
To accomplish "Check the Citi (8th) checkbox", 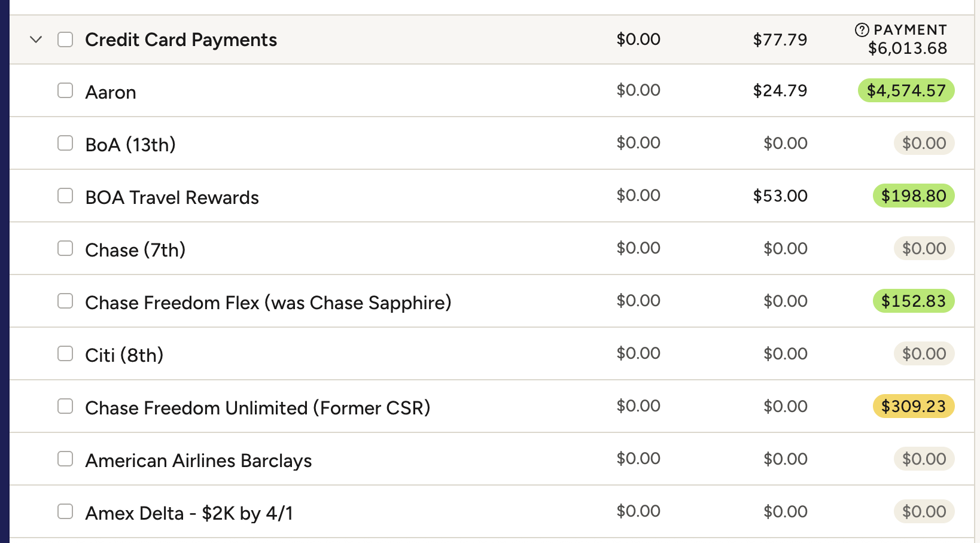I will tap(65, 354).
